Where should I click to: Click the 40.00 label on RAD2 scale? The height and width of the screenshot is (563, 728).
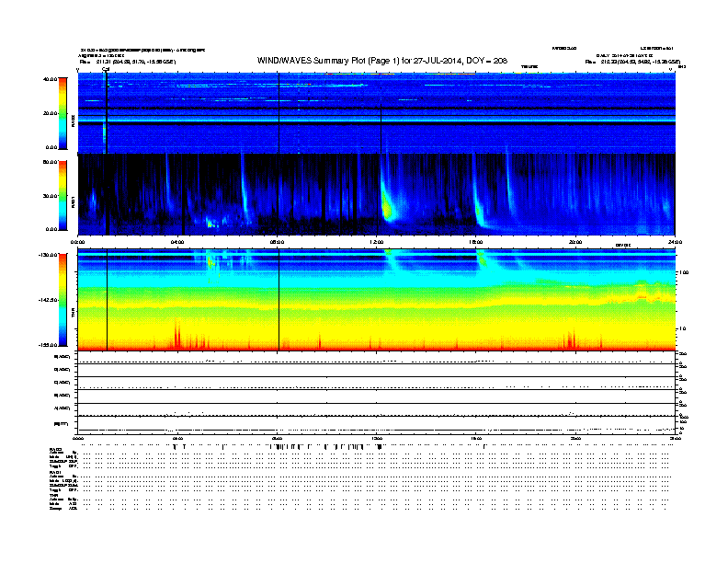coord(50,79)
